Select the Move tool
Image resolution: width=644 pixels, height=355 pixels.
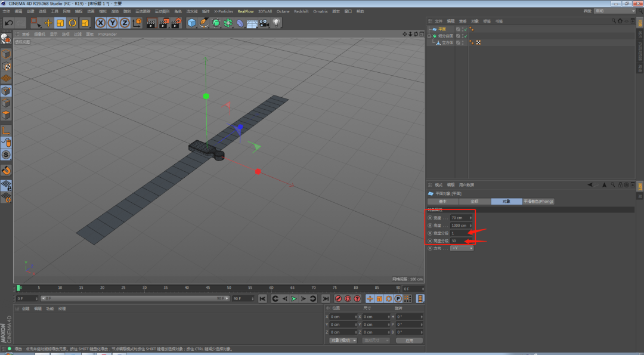[x=48, y=23]
